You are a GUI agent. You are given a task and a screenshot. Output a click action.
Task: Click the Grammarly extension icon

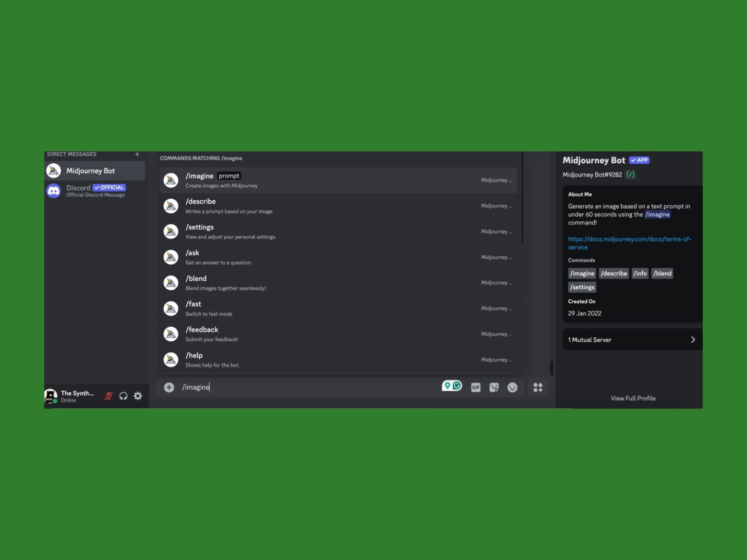point(457,386)
